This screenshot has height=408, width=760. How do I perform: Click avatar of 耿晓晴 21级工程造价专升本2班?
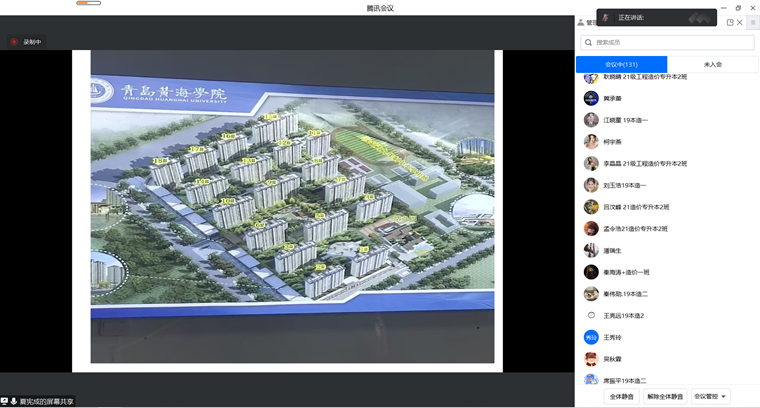coord(591,78)
